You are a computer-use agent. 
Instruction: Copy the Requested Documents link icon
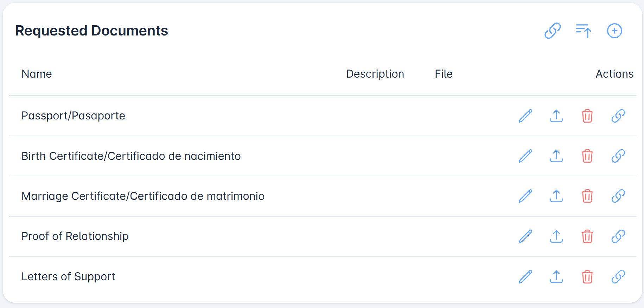tap(553, 31)
